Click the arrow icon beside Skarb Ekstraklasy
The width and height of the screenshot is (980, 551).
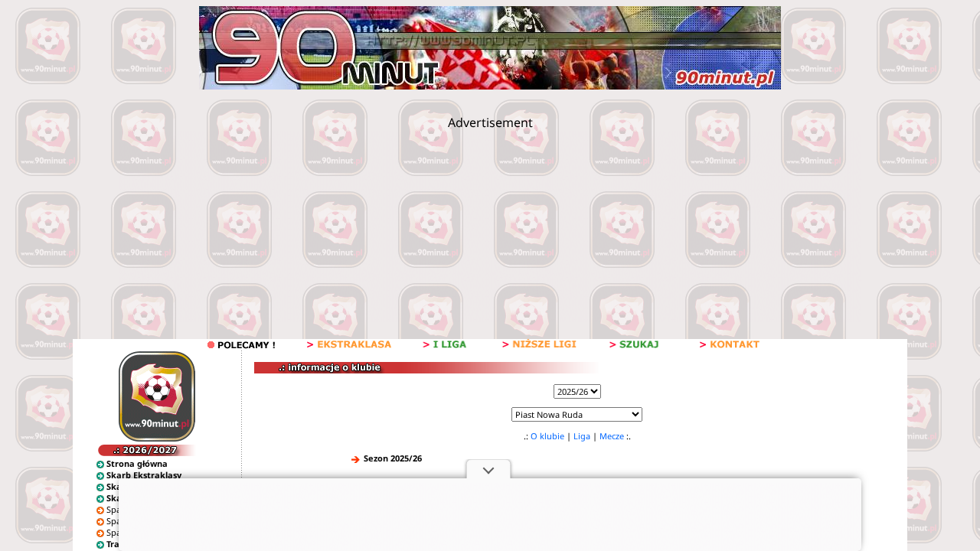click(x=100, y=476)
